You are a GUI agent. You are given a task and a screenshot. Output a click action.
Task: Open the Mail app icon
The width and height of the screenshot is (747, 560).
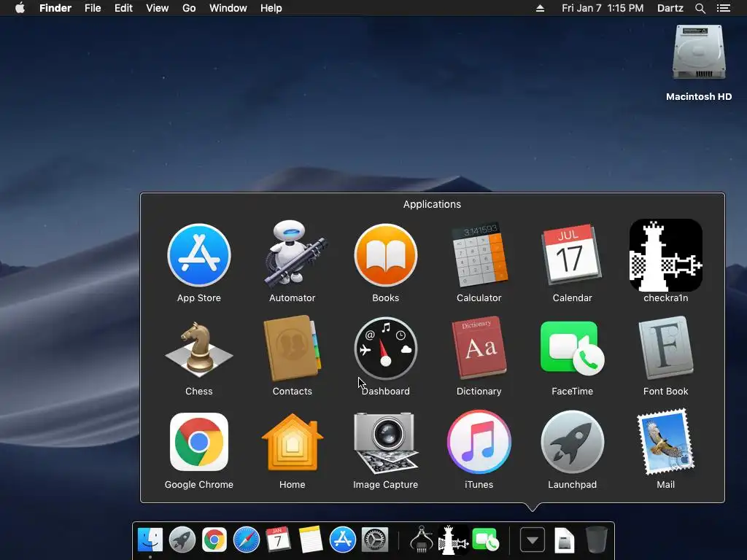click(x=665, y=442)
